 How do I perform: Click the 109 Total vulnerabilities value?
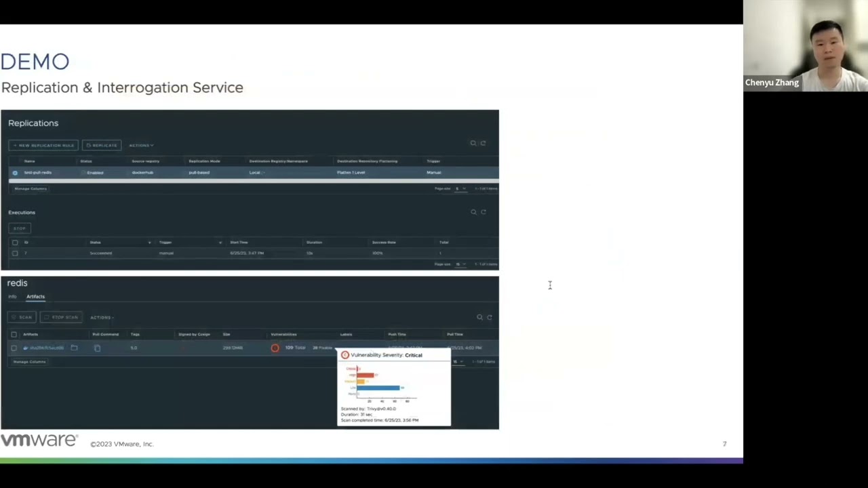(x=295, y=348)
